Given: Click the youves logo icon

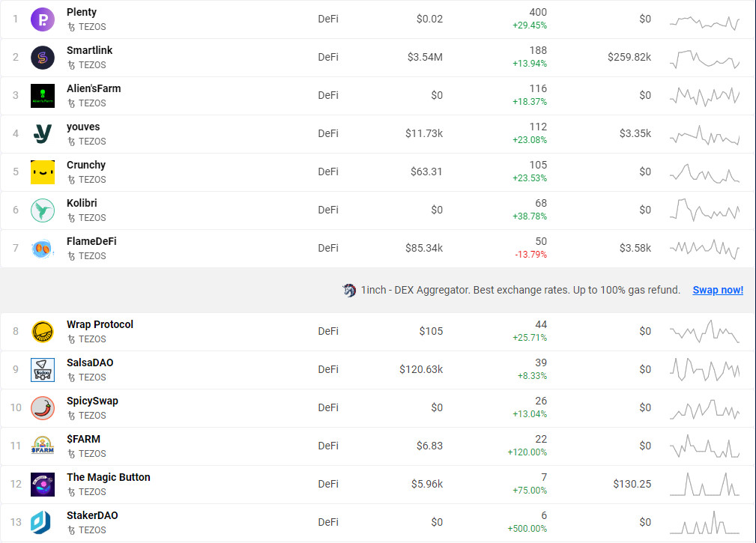Looking at the screenshot, I should click(x=43, y=133).
